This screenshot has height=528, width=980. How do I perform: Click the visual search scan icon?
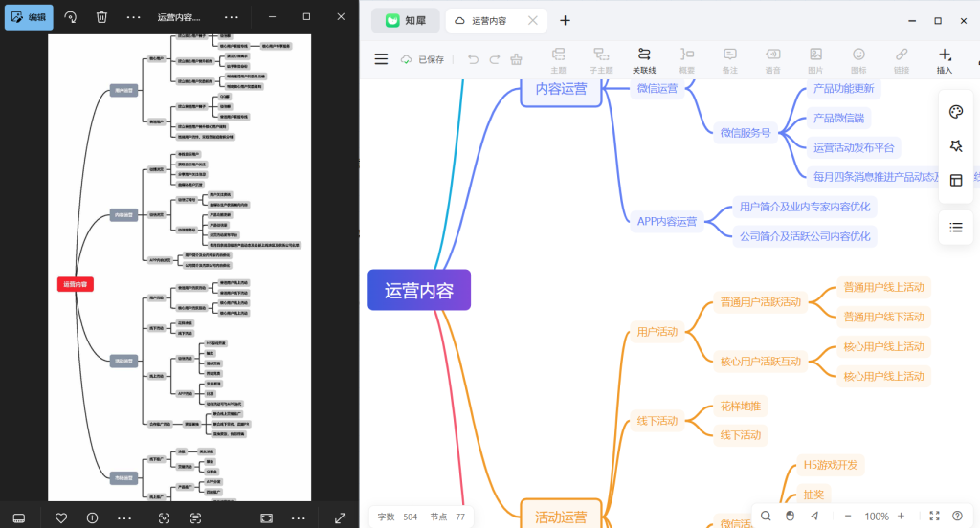click(164, 518)
